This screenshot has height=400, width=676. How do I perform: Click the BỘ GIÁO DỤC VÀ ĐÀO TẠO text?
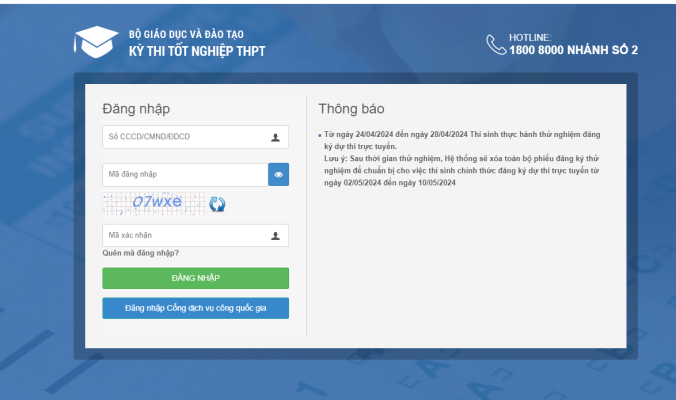click(189, 34)
